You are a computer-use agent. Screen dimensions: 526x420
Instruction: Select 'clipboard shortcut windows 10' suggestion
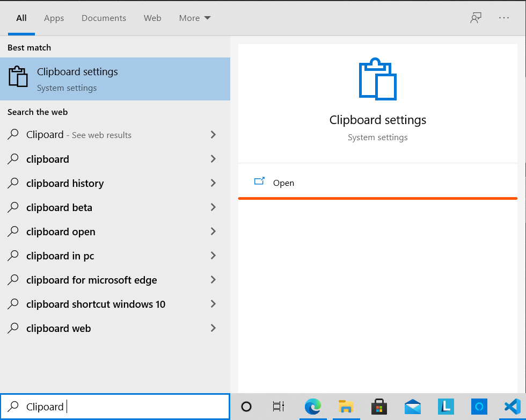pos(115,304)
